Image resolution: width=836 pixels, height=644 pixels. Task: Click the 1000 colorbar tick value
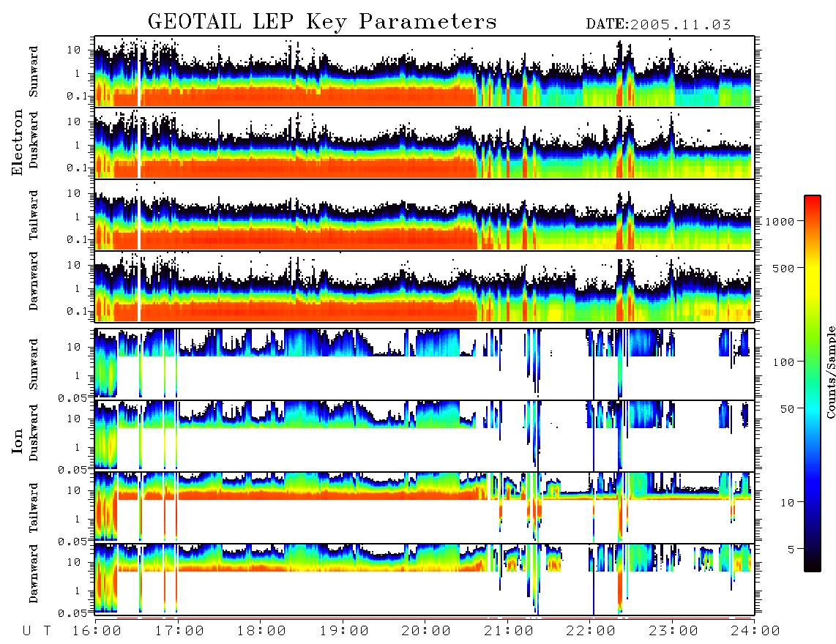[x=780, y=221]
